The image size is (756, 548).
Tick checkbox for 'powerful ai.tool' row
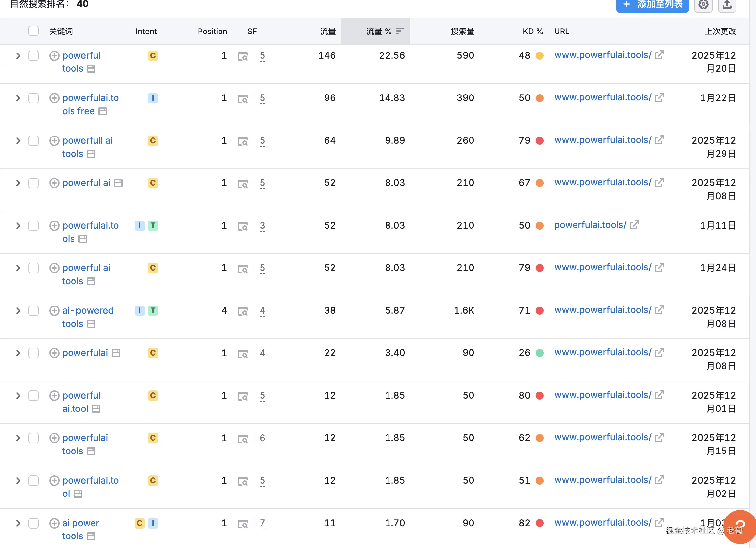pos(33,396)
